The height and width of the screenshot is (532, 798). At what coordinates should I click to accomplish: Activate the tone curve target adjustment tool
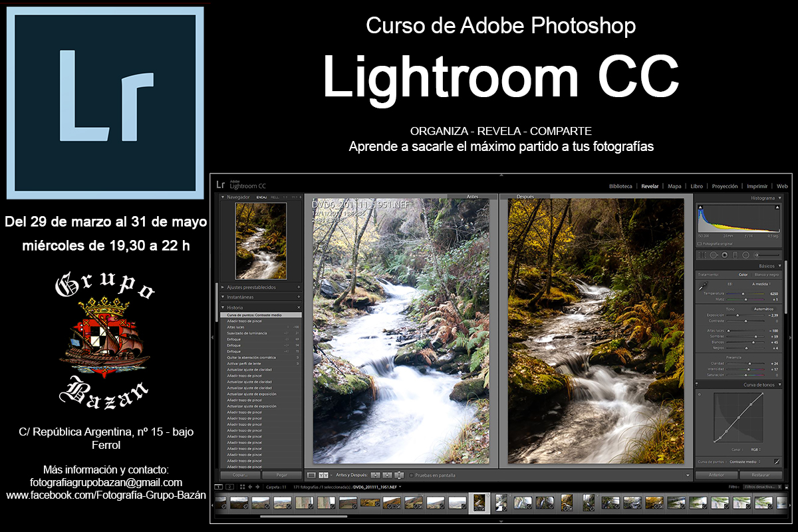coord(700,394)
